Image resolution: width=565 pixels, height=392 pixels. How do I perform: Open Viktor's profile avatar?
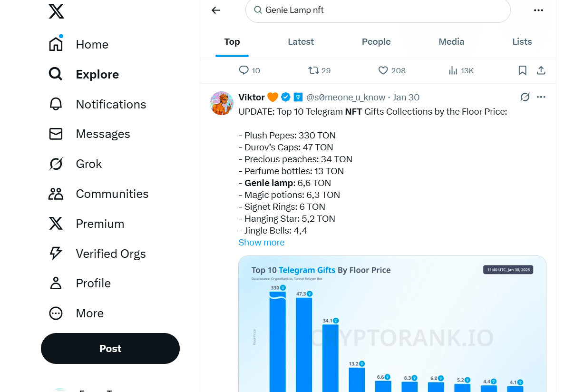click(x=222, y=103)
